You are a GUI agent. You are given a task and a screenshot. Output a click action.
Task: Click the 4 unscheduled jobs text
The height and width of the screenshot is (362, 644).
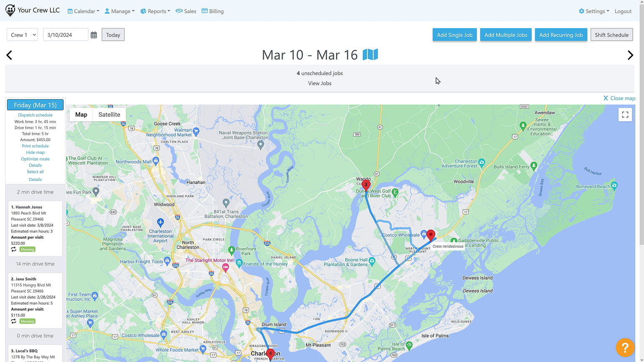(x=320, y=73)
